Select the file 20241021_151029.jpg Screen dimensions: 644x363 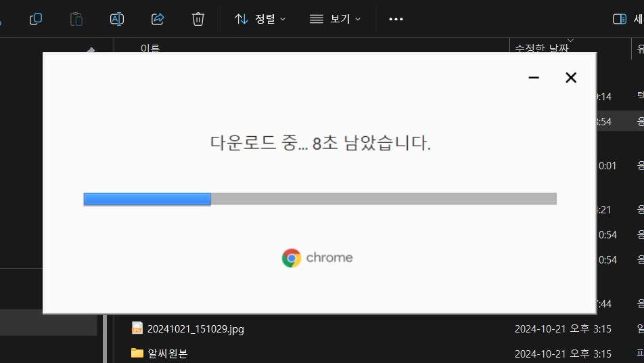tap(195, 329)
